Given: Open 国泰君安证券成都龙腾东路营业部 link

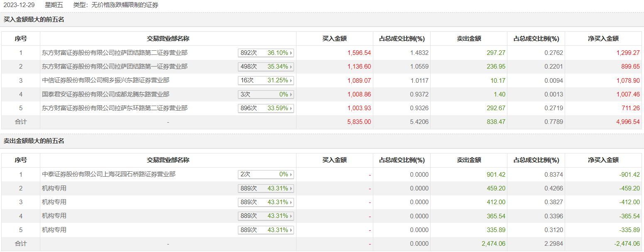Looking at the screenshot, I should [105, 94].
